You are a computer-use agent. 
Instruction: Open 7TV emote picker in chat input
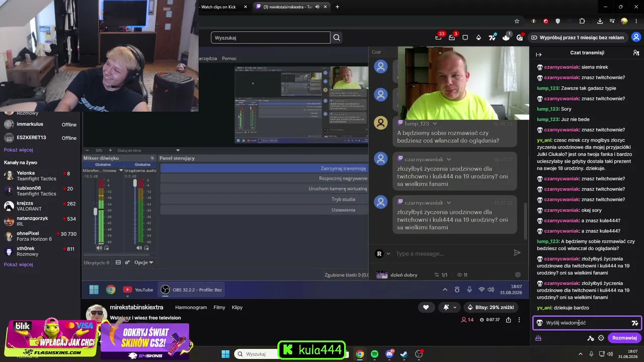pos(635,323)
